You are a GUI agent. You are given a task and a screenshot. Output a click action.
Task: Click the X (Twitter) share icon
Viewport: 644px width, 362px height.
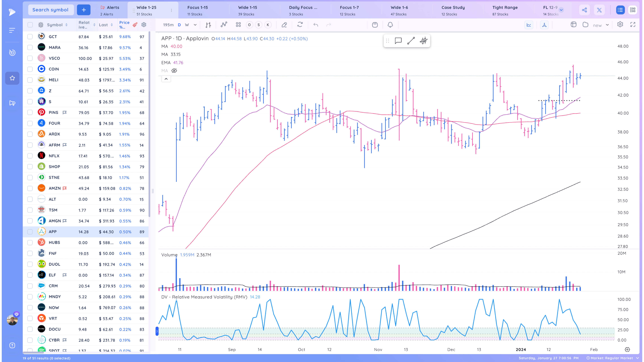coord(599,10)
